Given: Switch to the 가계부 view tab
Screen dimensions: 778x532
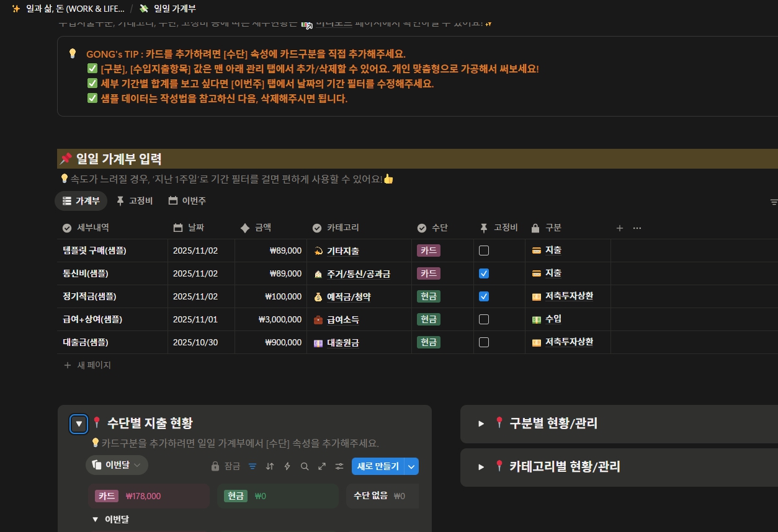Looking at the screenshot, I should [81, 201].
